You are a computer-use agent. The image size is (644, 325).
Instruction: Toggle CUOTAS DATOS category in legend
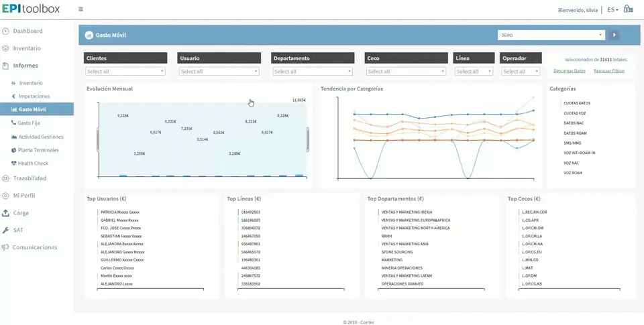click(x=577, y=103)
